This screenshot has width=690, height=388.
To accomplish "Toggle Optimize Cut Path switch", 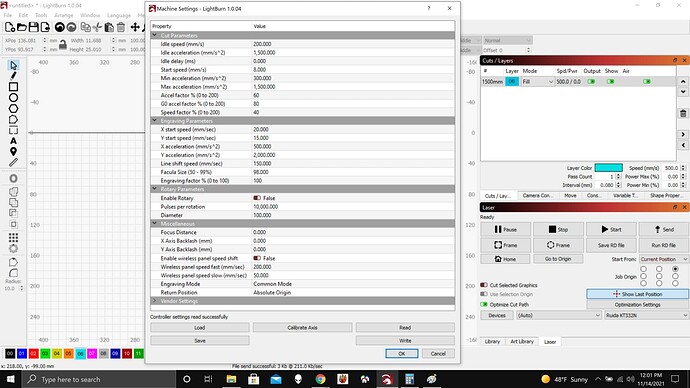I will [484, 304].
